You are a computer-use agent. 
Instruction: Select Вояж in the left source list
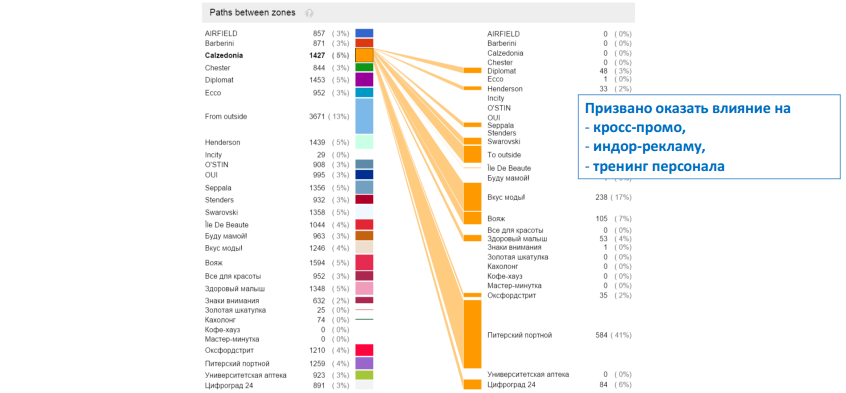click(214, 262)
